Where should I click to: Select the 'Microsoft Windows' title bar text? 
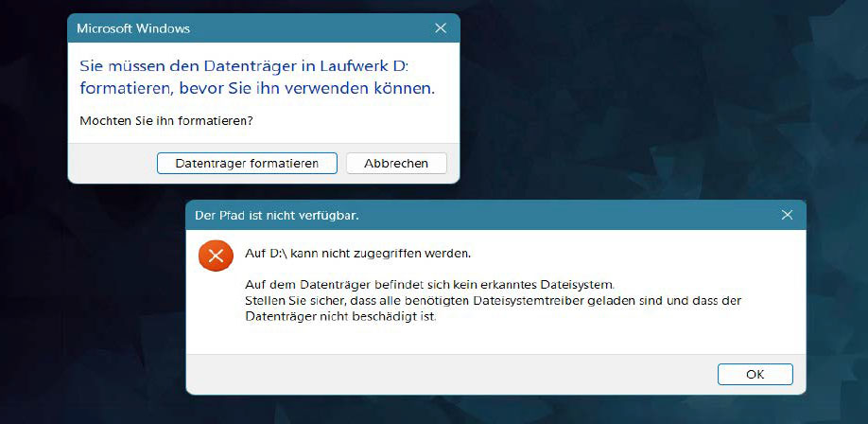tap(133, 28)
